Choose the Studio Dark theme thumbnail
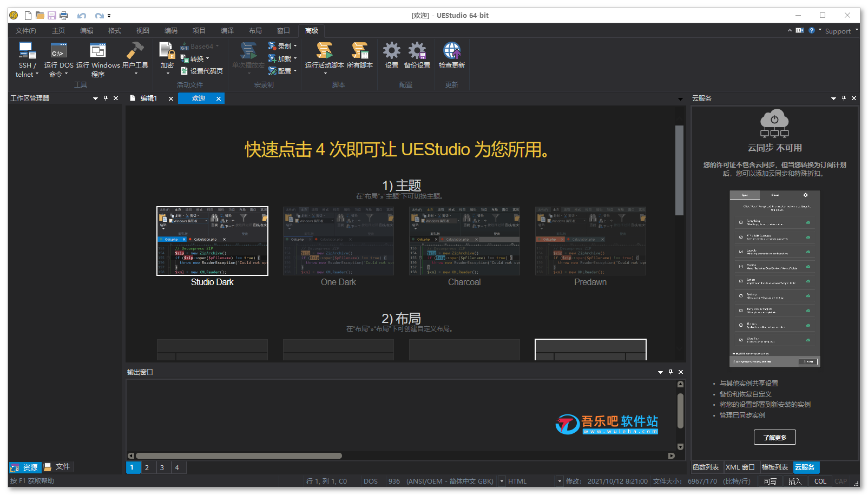Screen dimensions: 868x495 212,241
